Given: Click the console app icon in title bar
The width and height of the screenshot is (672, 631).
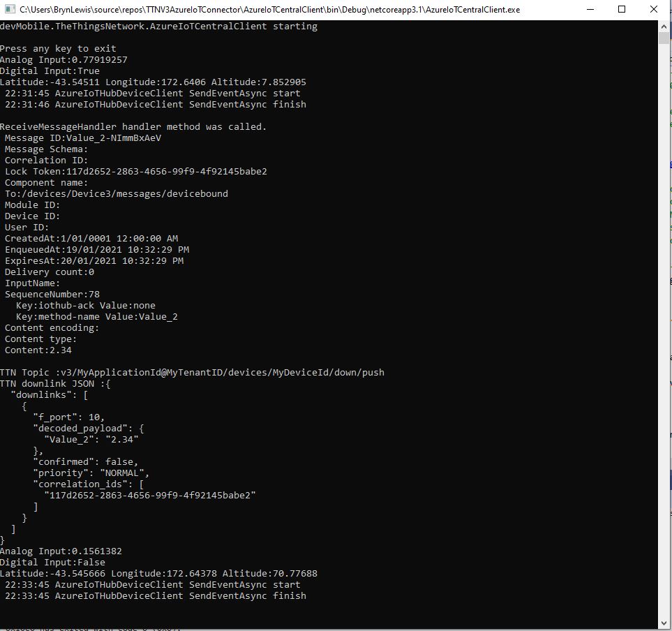Looking at the screenshot, I should coord(9,10).
